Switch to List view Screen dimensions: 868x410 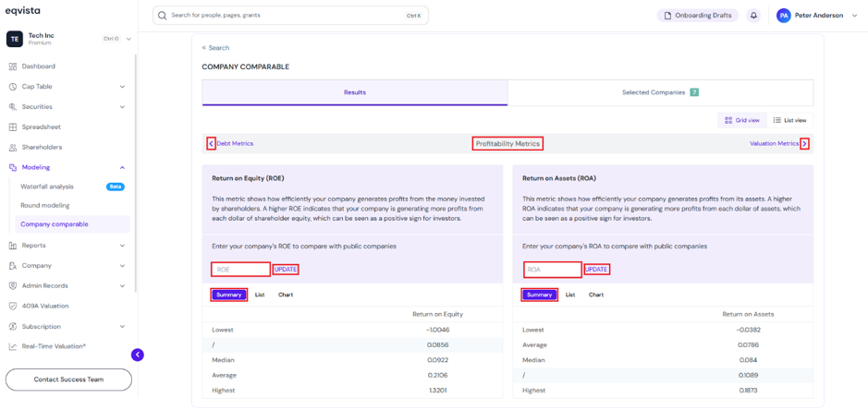click(x=790, y=120)
